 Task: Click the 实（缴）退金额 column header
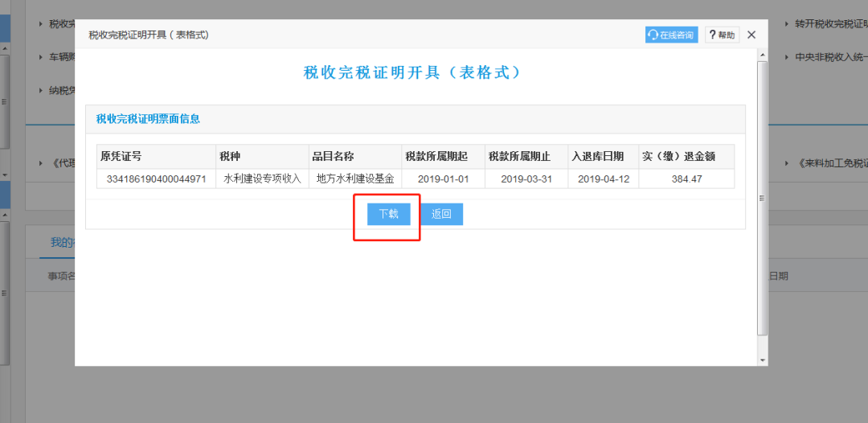coord(686,157)
